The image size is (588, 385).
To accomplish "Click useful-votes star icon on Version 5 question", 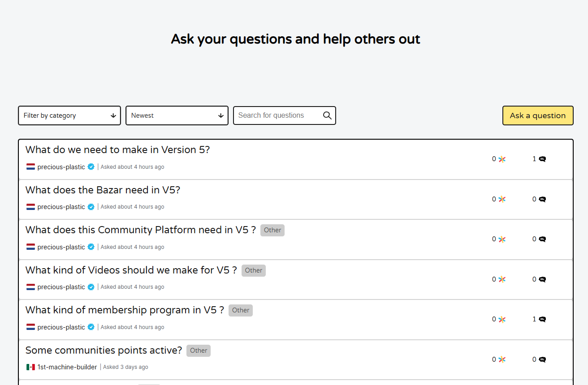I will tap(502, 159).
